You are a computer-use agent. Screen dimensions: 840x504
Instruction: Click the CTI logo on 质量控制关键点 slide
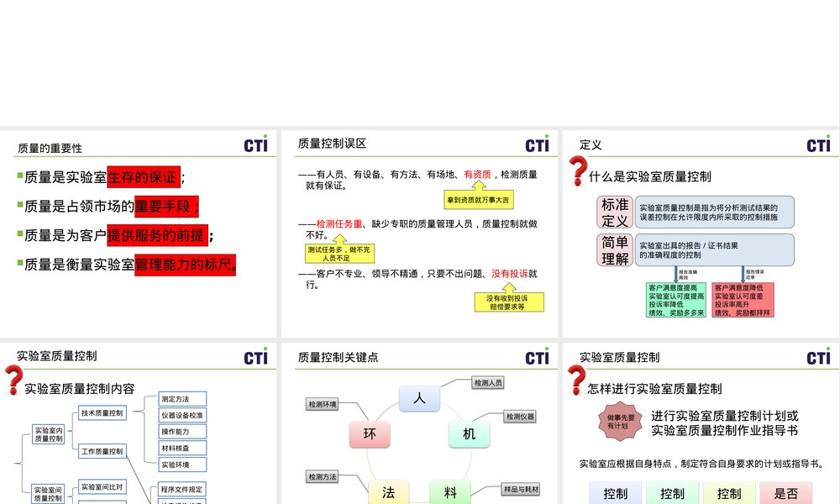click(537, 357)
